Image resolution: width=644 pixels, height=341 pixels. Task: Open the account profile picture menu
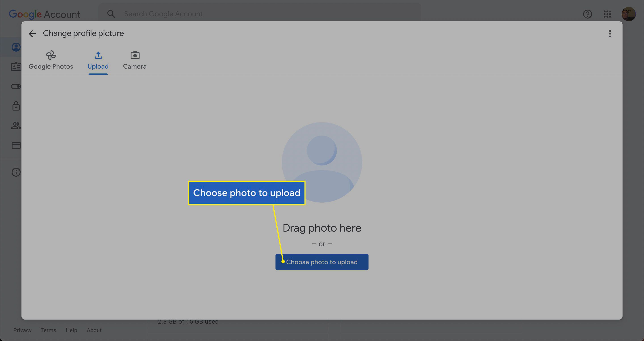click(x=629, y=14)
